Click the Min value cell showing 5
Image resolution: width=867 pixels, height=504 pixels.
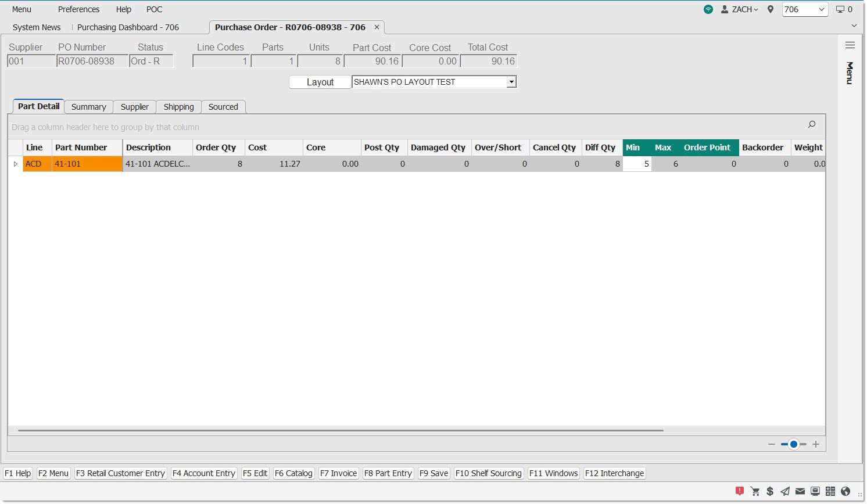637,164
